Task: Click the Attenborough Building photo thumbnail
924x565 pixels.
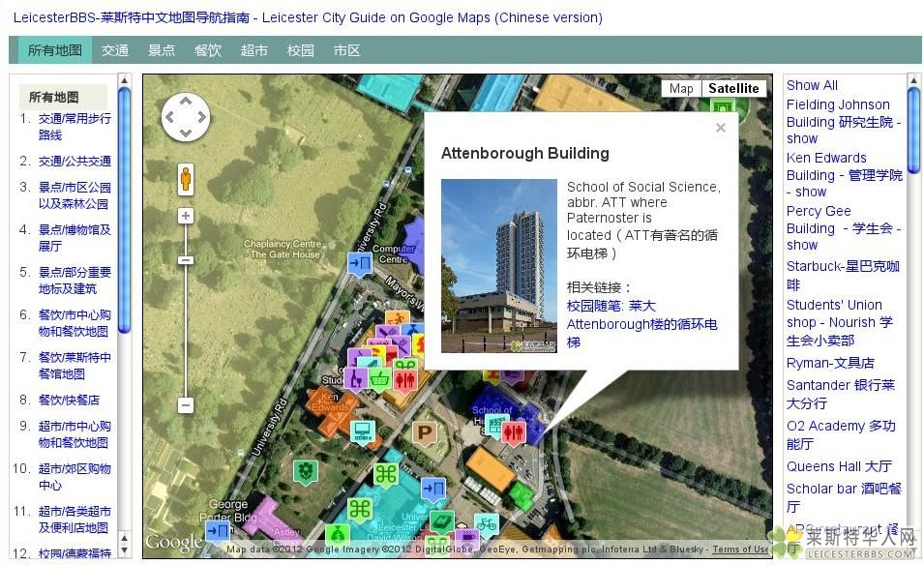Action: point(498,265)
